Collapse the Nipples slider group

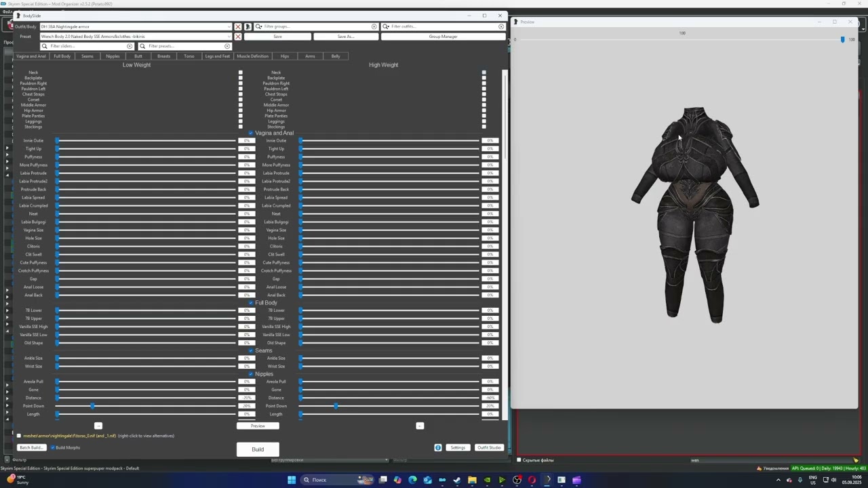pyautogui.click(x=251, y=374)
